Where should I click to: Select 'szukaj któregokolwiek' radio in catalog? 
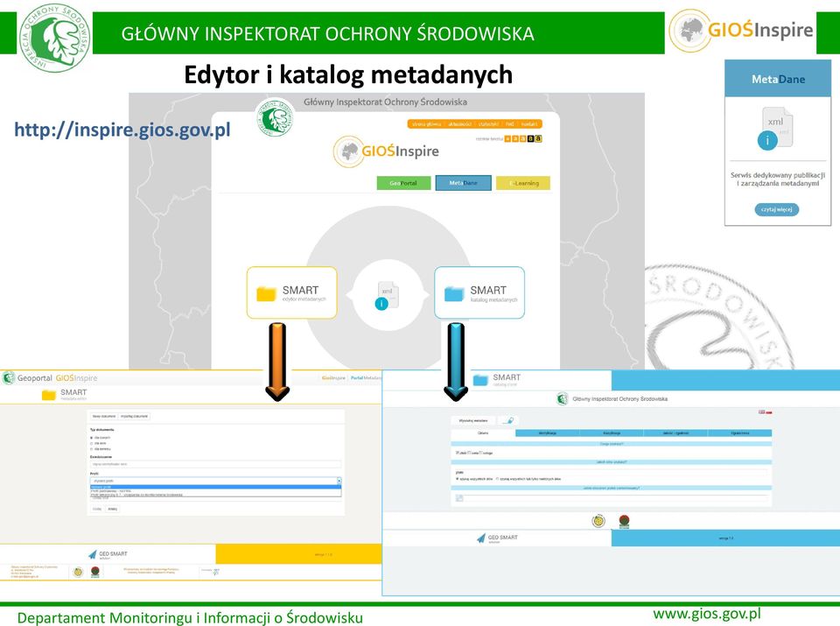[498, 479]
